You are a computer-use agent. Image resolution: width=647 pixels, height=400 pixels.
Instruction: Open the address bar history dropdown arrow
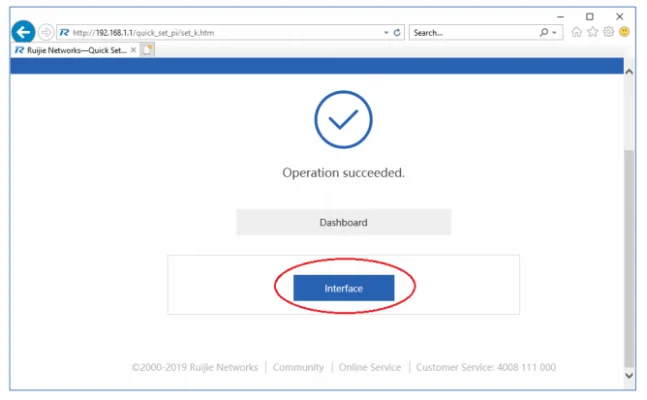(386, 33)
